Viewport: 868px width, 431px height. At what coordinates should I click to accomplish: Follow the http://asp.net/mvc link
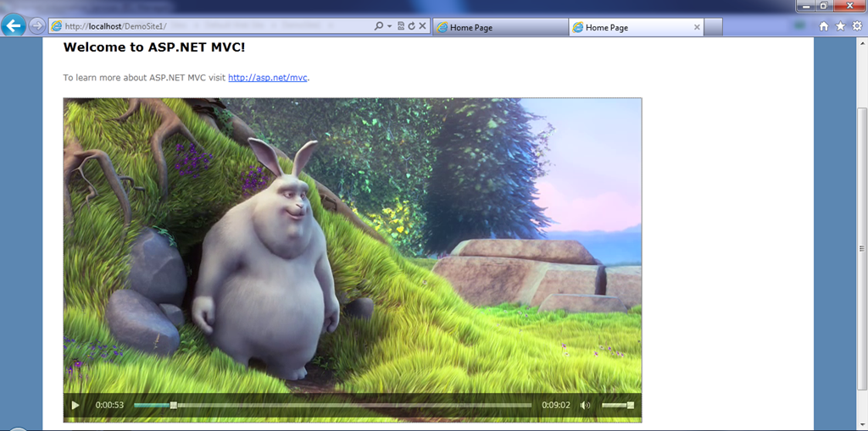(x=267, y=77)
